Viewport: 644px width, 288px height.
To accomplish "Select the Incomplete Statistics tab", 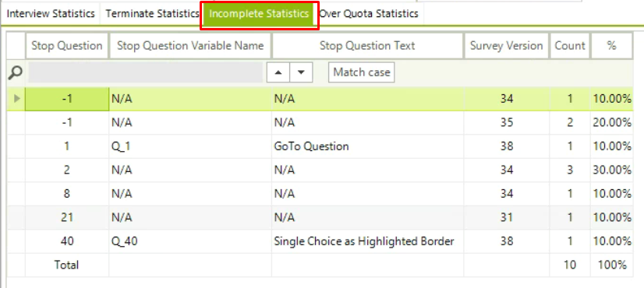I will [259, 14].
